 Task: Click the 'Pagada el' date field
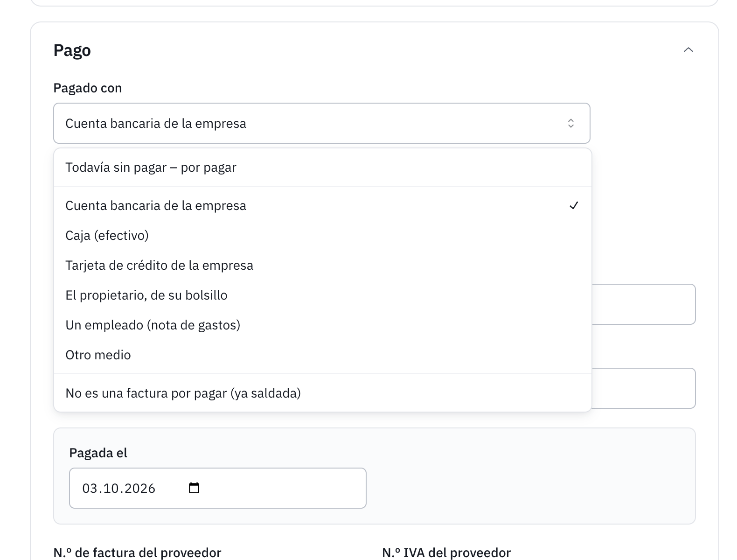pos(218,488)
